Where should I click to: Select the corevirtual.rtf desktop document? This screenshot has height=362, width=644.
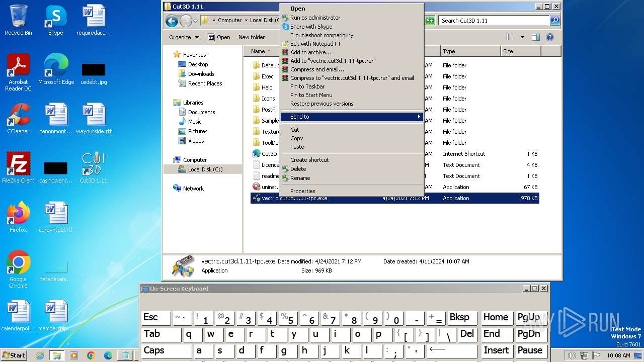pos(56,217)
